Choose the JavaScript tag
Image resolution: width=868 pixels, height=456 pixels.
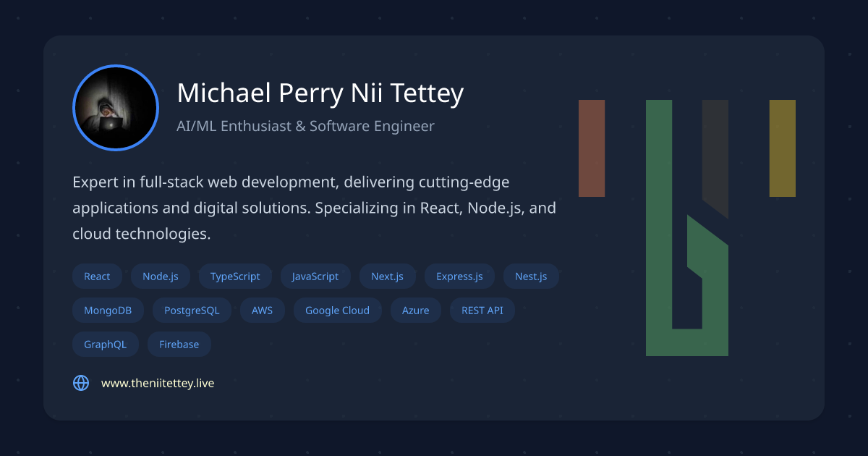[315, 276]
